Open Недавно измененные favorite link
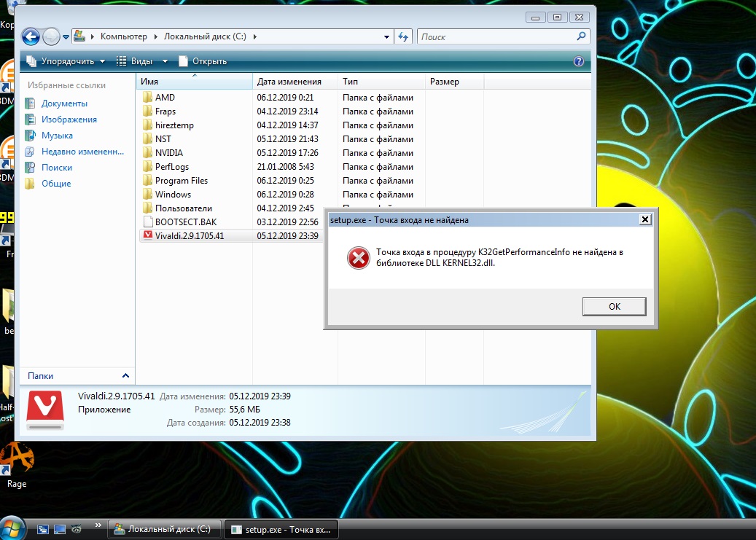Image resolution: width=756 pixels, height=540 pixels. pos(82,152)
